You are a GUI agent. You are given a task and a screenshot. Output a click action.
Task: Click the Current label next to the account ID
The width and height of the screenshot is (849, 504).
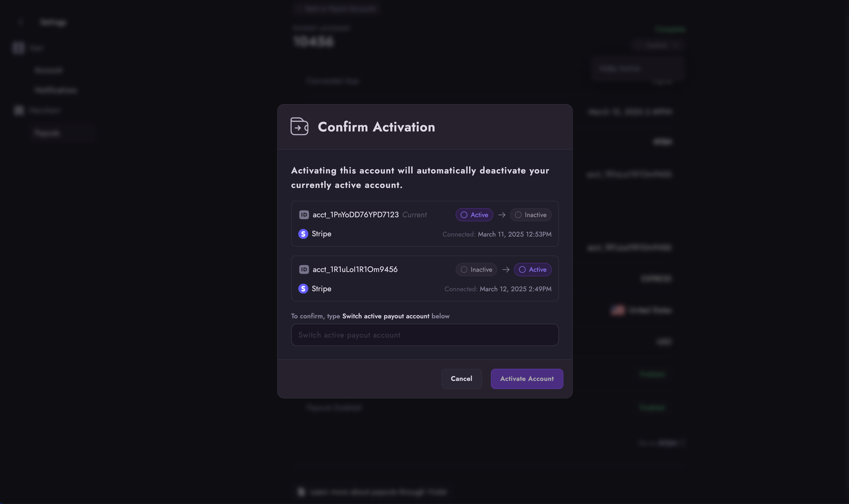coord(414,215)
